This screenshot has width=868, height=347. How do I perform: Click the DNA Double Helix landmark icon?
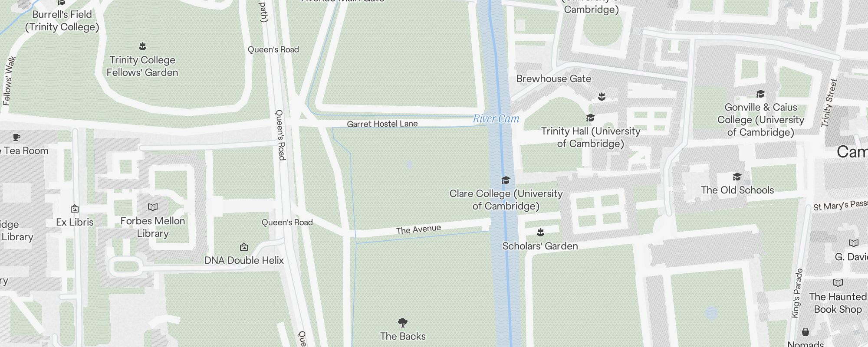tap(244, 247)
